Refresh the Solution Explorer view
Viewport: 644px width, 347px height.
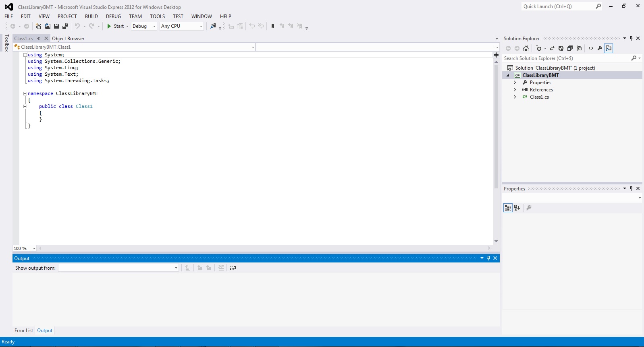(561, 48)
